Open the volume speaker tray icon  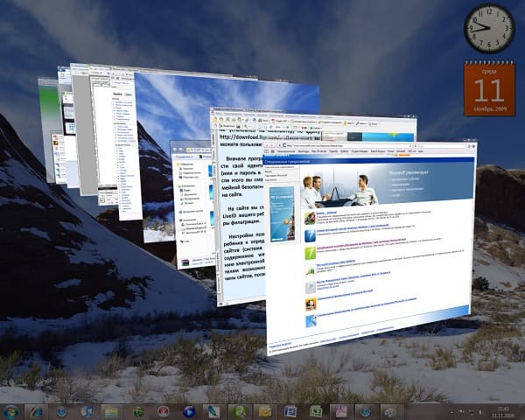[480, 411]
